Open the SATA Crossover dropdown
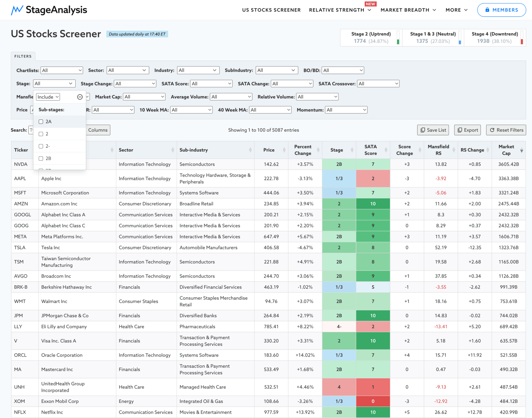This screenshot has width=532, height=418. (x=378, y=84)
